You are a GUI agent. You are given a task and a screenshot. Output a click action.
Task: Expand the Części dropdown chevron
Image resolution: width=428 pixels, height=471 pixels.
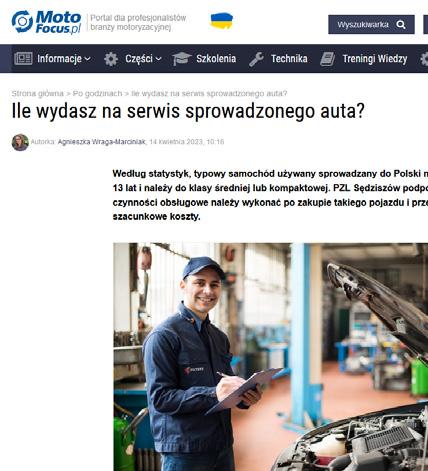click(159, 59)
